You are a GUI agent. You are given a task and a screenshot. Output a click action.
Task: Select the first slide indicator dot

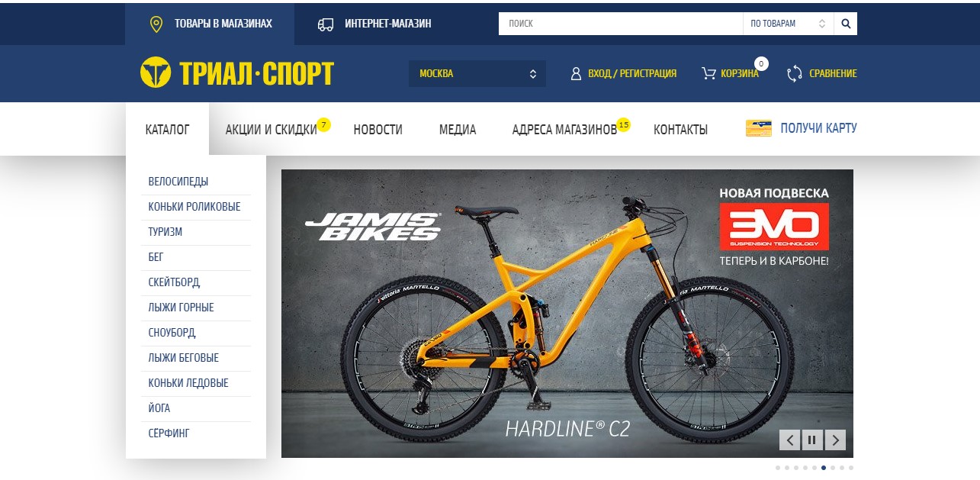tap(778, 468)
